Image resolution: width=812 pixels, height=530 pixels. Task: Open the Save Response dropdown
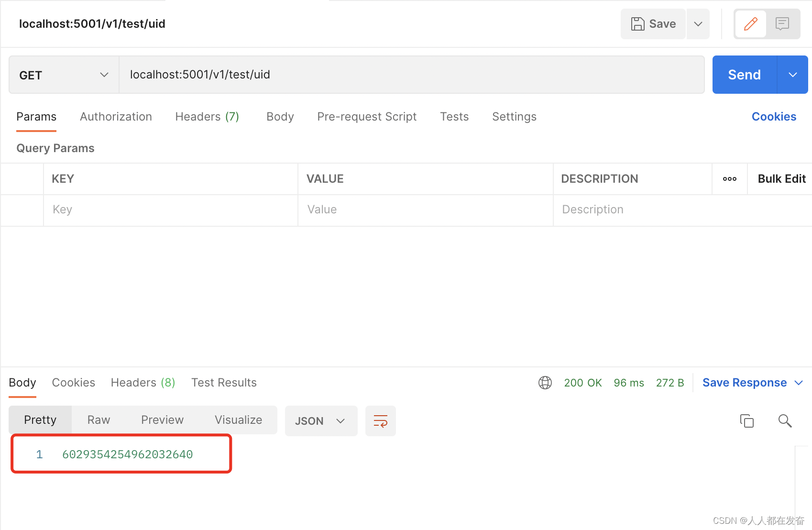coord(799,383)
